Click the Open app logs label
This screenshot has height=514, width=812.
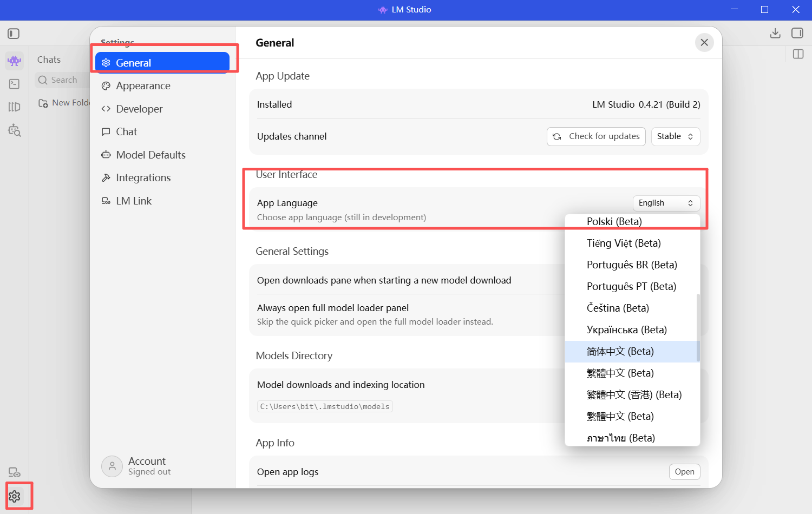tap(288, 472)
